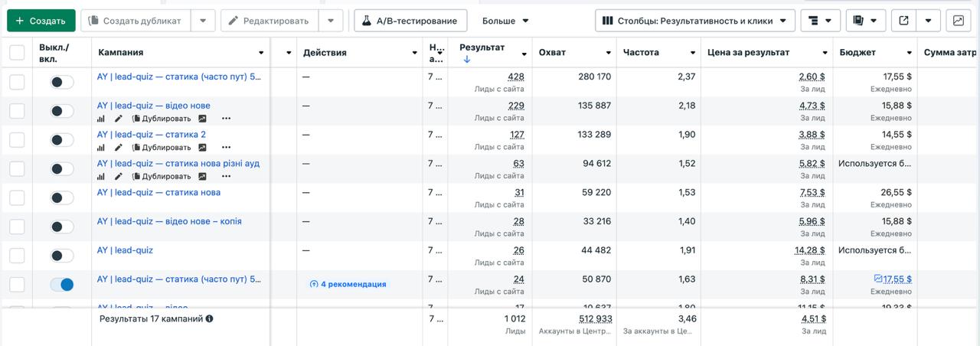Click the breakdown rows icon dropdown
Viewport: 980px width, 346px height.
[x=821, y=21]
